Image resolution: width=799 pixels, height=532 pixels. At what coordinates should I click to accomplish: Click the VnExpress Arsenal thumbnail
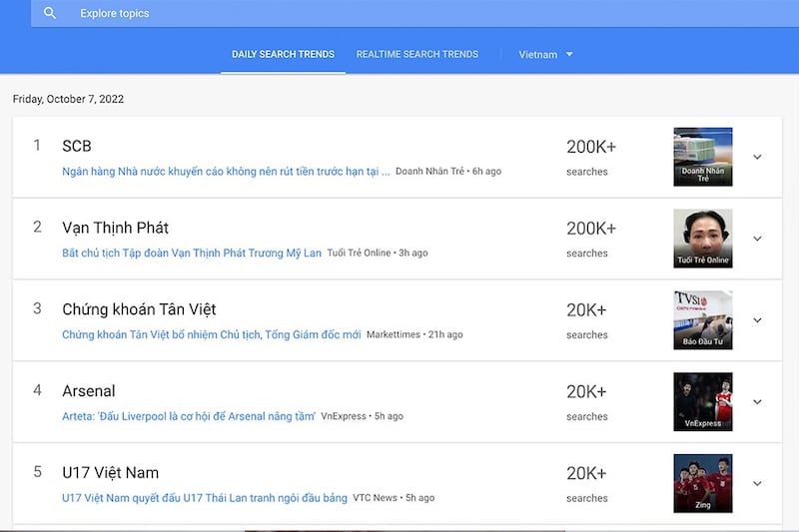point(703,401)
